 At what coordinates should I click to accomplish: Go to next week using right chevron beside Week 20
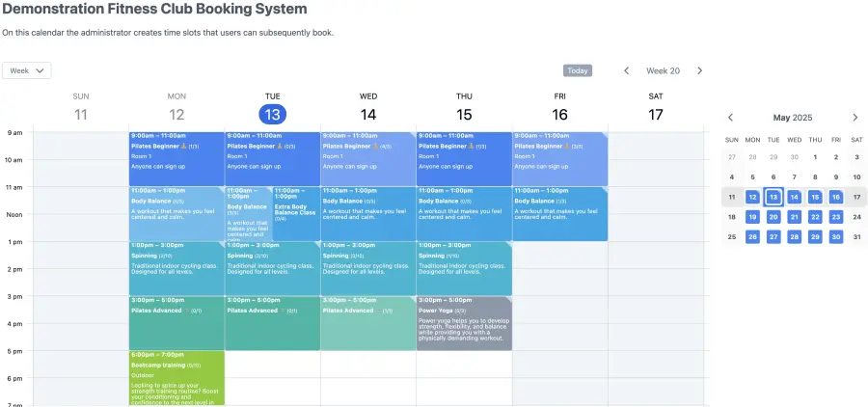(x=700, y=70)
